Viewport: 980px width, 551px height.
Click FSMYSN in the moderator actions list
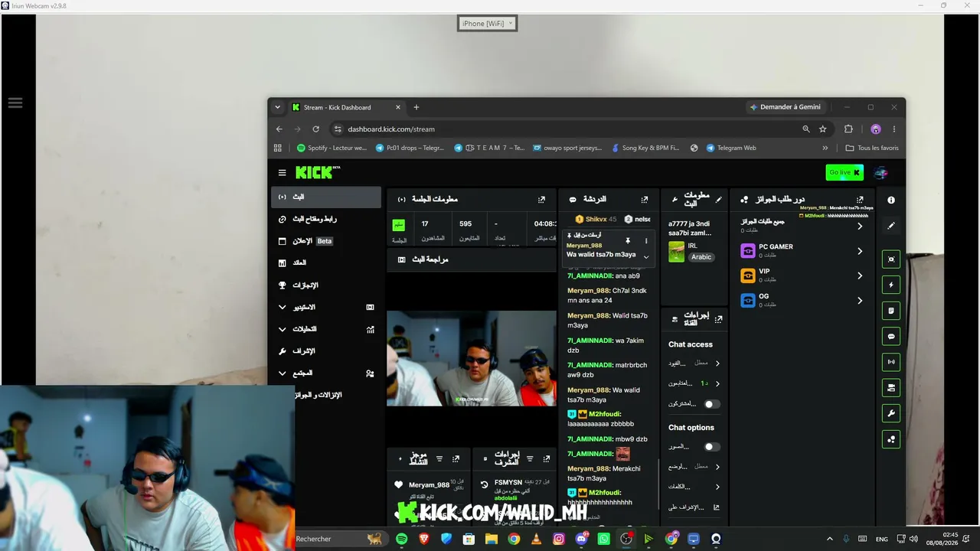pyautogui.click(x=508, y=483)
